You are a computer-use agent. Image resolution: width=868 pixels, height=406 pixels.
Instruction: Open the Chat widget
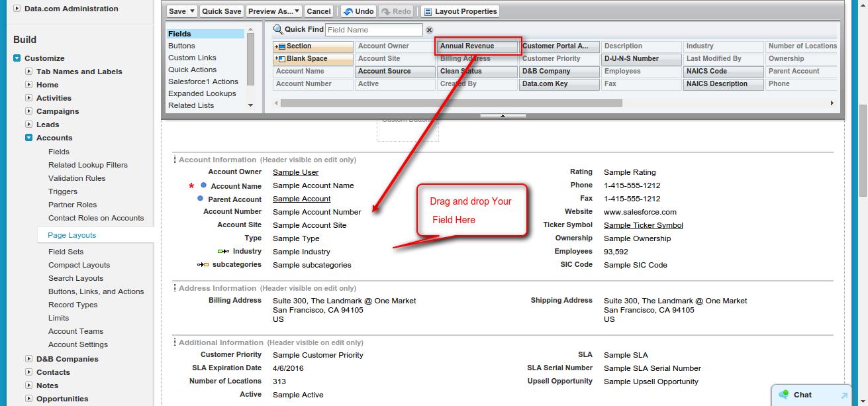click(x=803, y=395)
